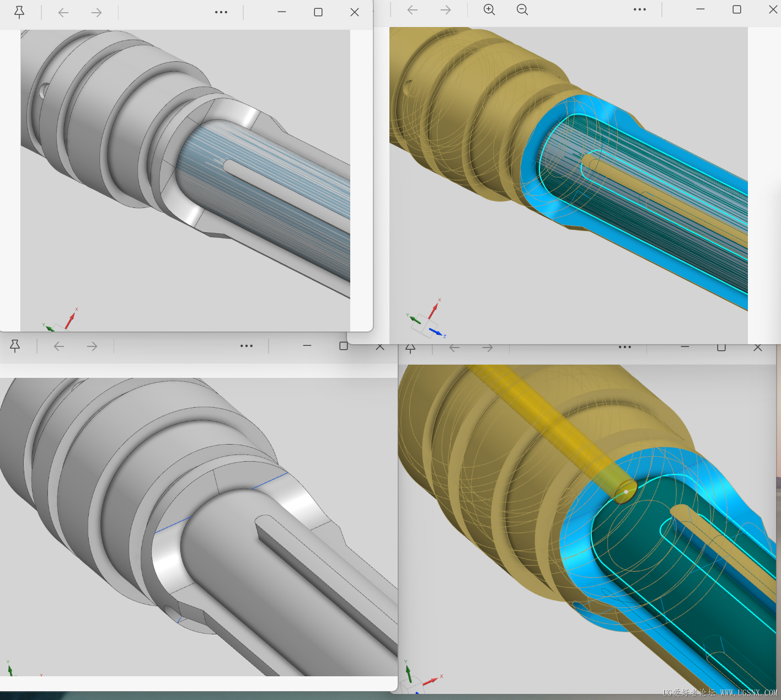Go to next image in bottom-right window

[x=488, y=348]
